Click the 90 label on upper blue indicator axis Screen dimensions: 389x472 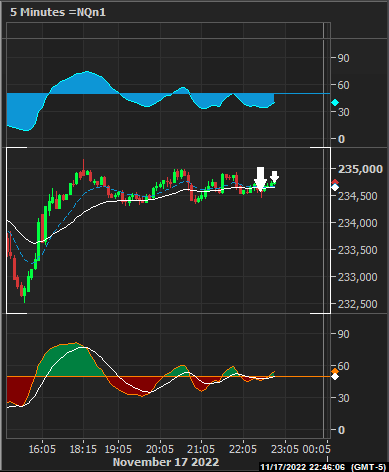click(344, 58)
